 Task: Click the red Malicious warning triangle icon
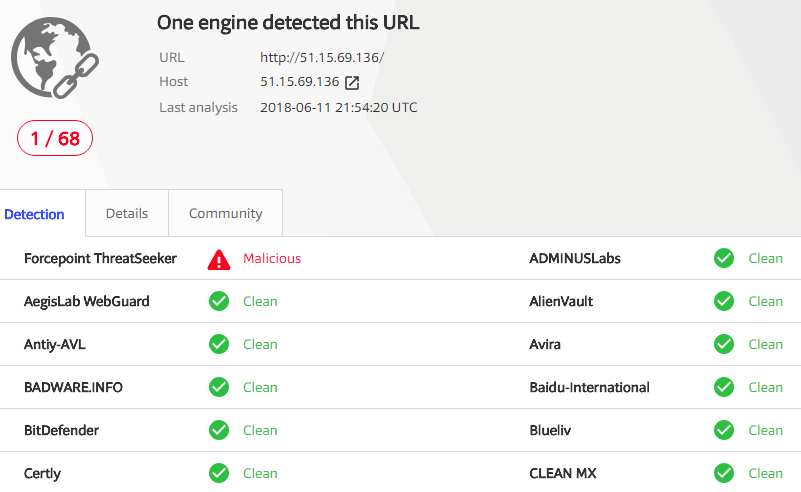(219, 259)
